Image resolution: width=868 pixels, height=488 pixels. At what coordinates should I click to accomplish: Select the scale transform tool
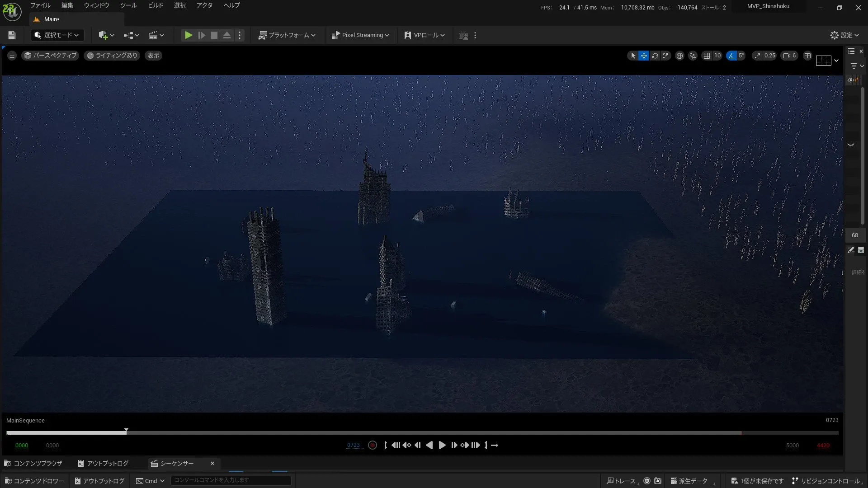pyautogui.click(x=666, y=56)
